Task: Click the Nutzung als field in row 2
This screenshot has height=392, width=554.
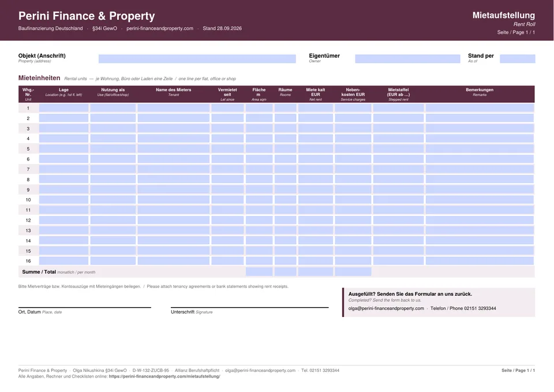Action: pos(113,118)
